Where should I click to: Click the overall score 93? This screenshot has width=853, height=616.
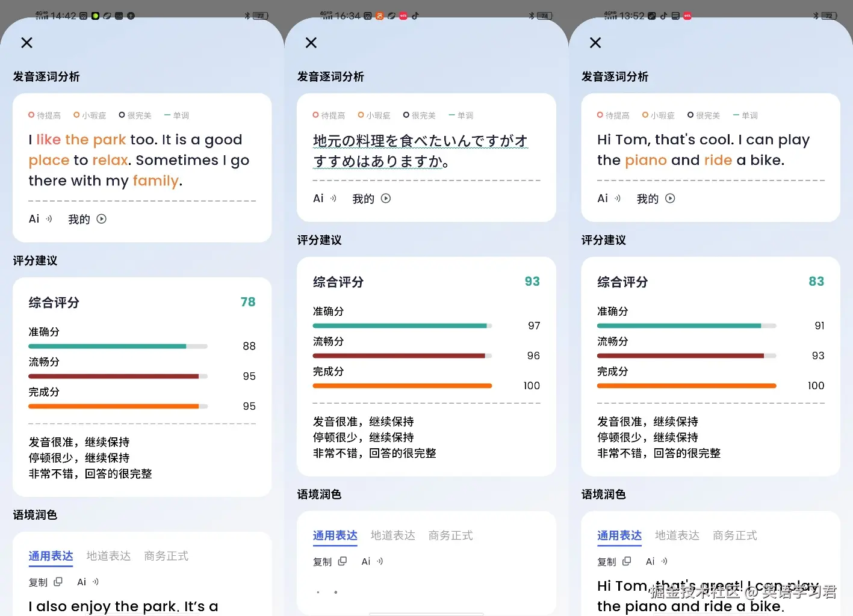click(532, 282)
